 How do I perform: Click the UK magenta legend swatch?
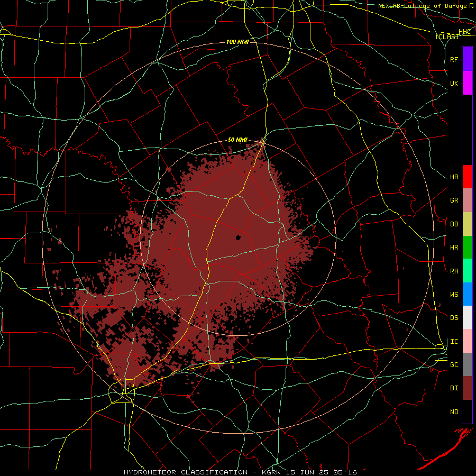467,83
